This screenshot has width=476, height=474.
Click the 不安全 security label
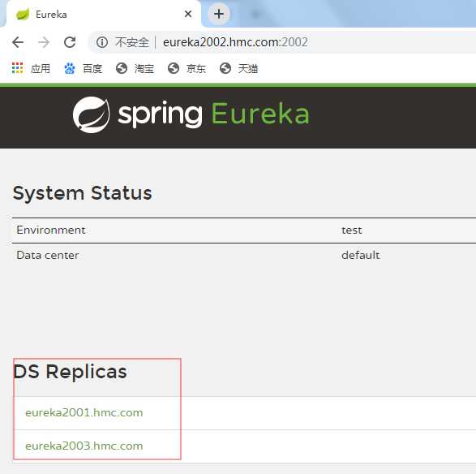pos(132,42)
